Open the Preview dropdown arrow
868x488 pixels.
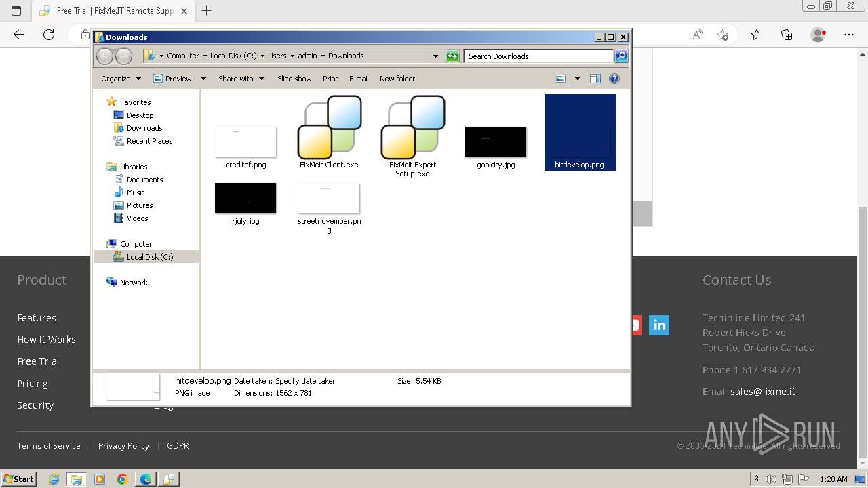click(203, 79)
